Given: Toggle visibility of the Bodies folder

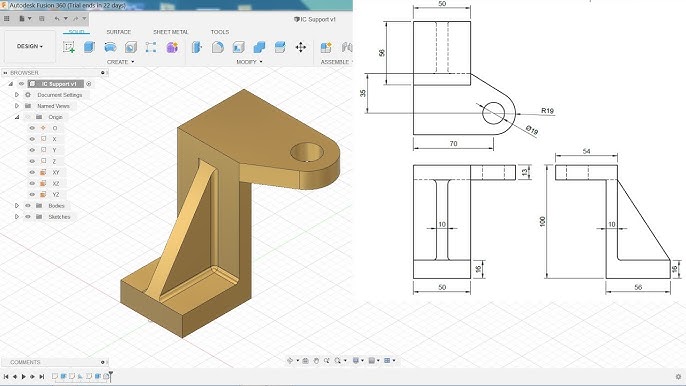Looking at the screenshot, I should [28, 206].
